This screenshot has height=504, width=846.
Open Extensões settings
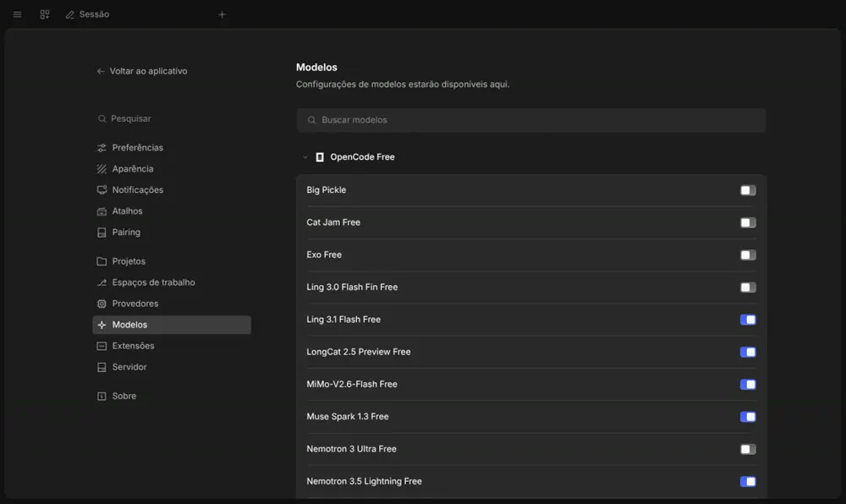(172, 346)
